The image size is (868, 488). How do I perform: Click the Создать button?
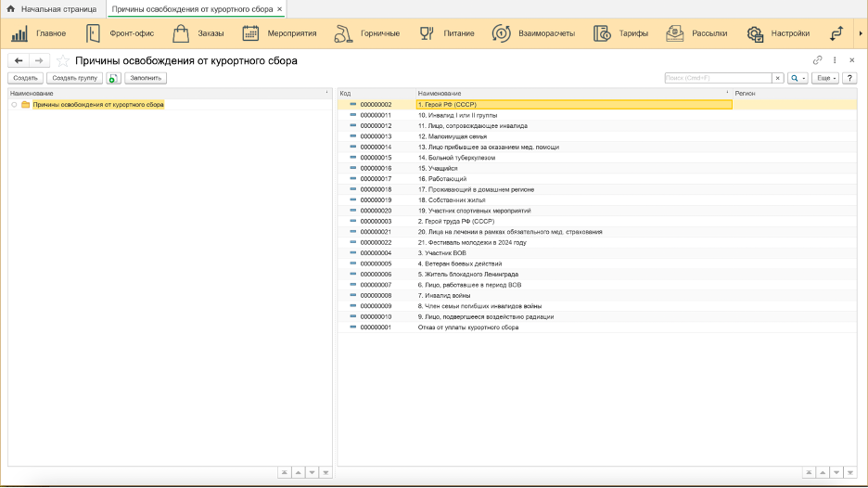point(25,78)
